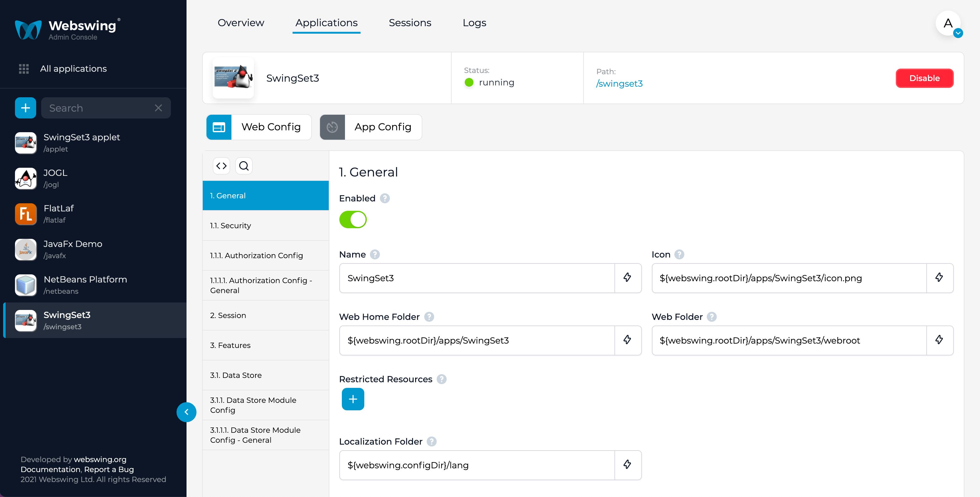This screenshot has height=497, width=980.
Task: Show help for Localization Folder
Action: 432,442
